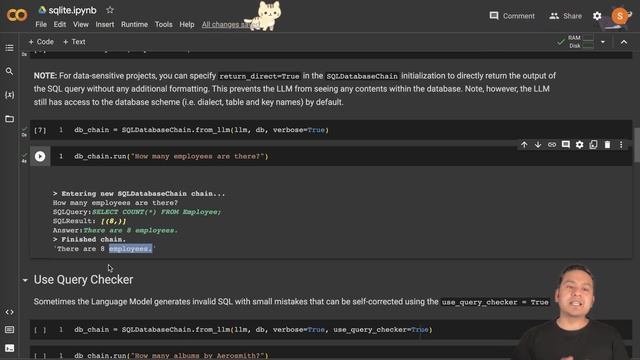Open the code snippets panel
This screenshot has height=360, width=640.
9,312
